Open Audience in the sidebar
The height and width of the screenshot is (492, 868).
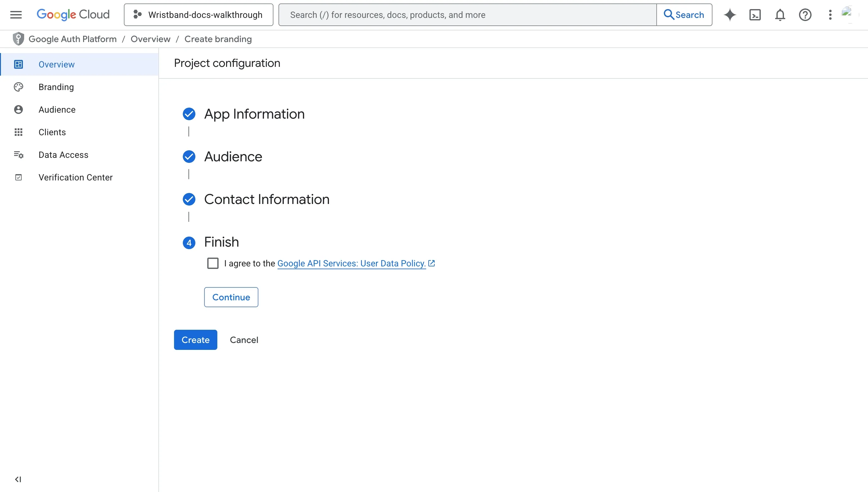[80, 110]
